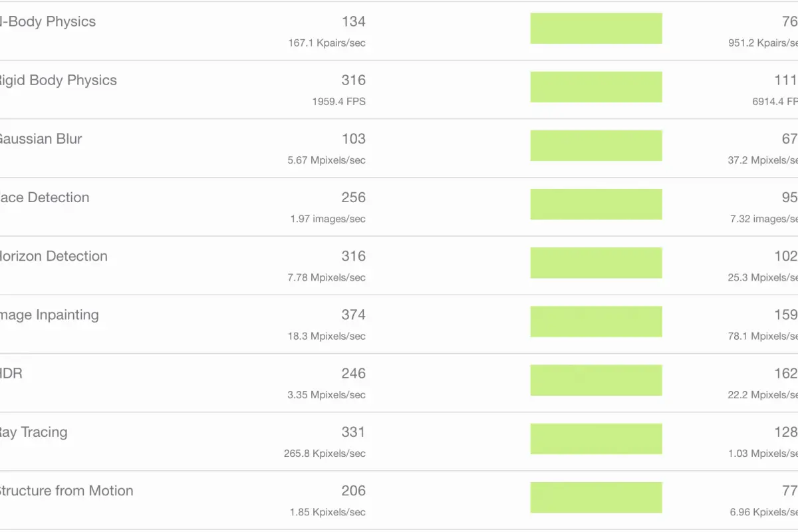
Task: Click the 265.8 Kpixels/sec value
Action: (325, 454)
